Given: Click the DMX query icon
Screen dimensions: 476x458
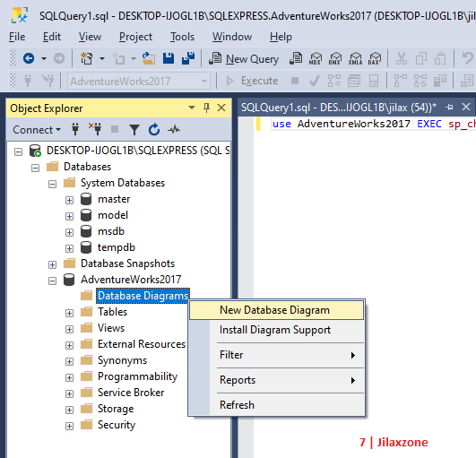Looking at the screenshot, I should (x=335, y=58).
